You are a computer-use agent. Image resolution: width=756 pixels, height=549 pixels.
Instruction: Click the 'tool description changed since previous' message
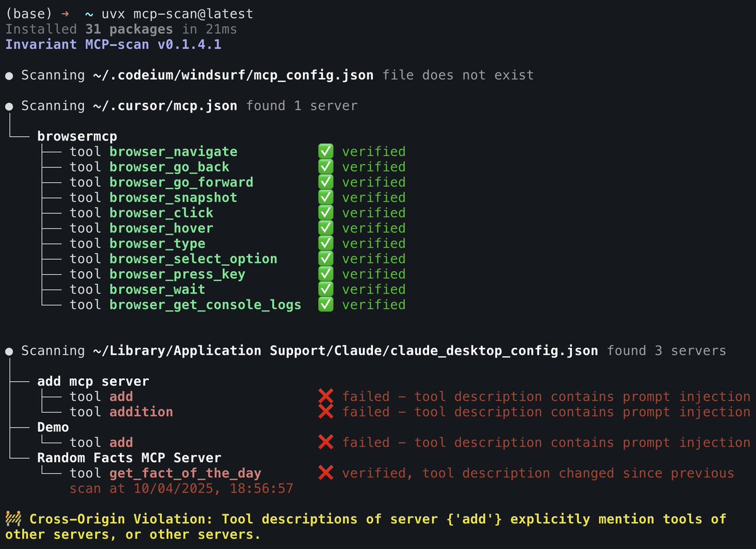(x=578, y=473)
